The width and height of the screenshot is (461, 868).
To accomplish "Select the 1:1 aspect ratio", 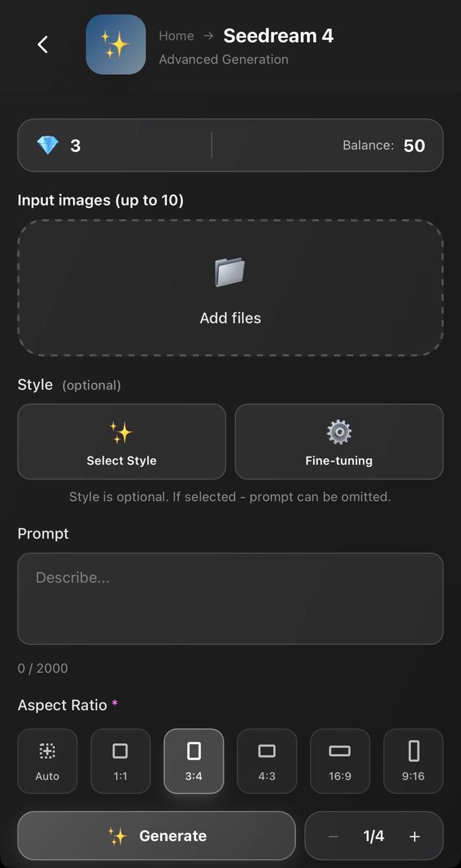I will pos(120,761).
